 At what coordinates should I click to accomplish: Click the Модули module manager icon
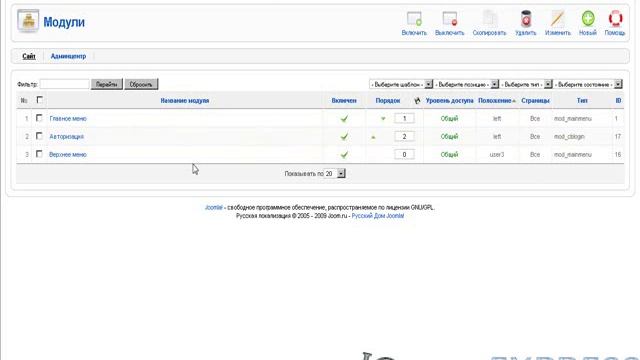click(28, 20)
